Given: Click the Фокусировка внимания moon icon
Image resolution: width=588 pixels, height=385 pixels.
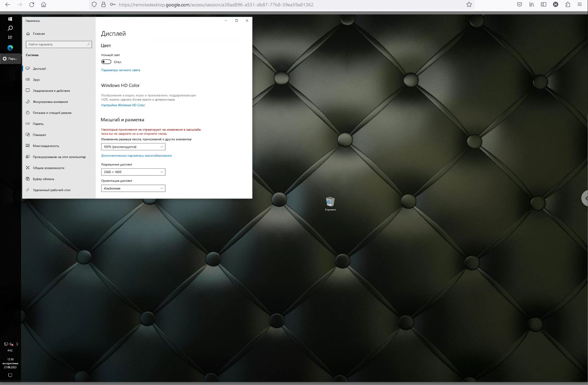Looking at the screenshot, I should [x=28, y=102].
